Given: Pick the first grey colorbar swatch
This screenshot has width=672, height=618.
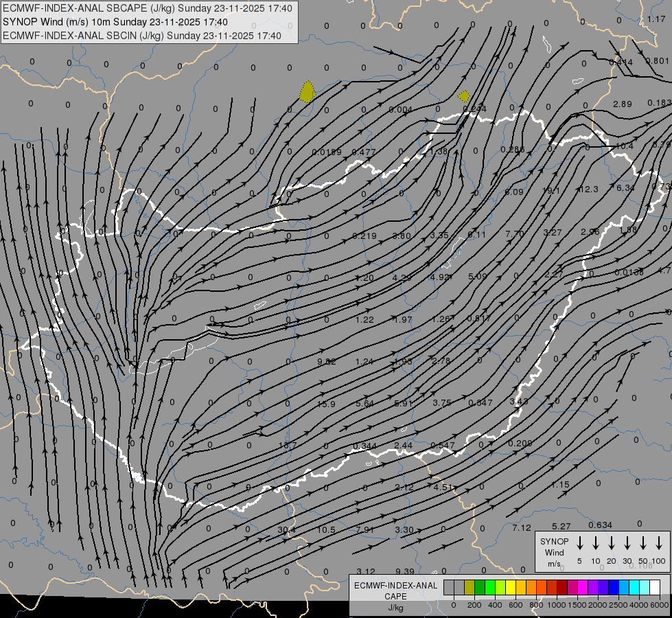Looking at the screenshot, I should (449, 587).
